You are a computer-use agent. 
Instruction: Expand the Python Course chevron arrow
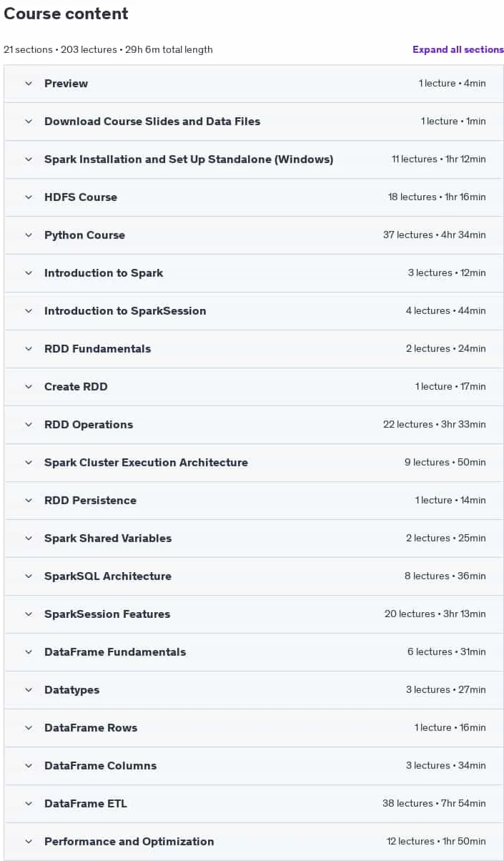29,235
